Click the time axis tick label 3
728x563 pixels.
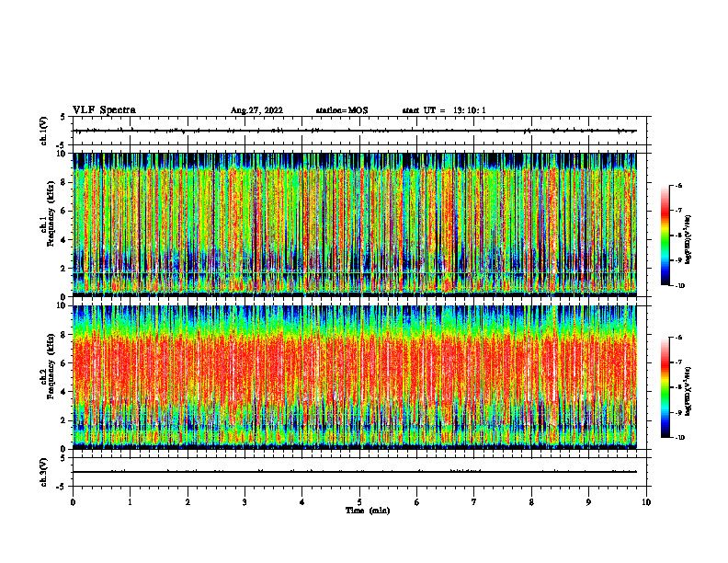point(245,502)
